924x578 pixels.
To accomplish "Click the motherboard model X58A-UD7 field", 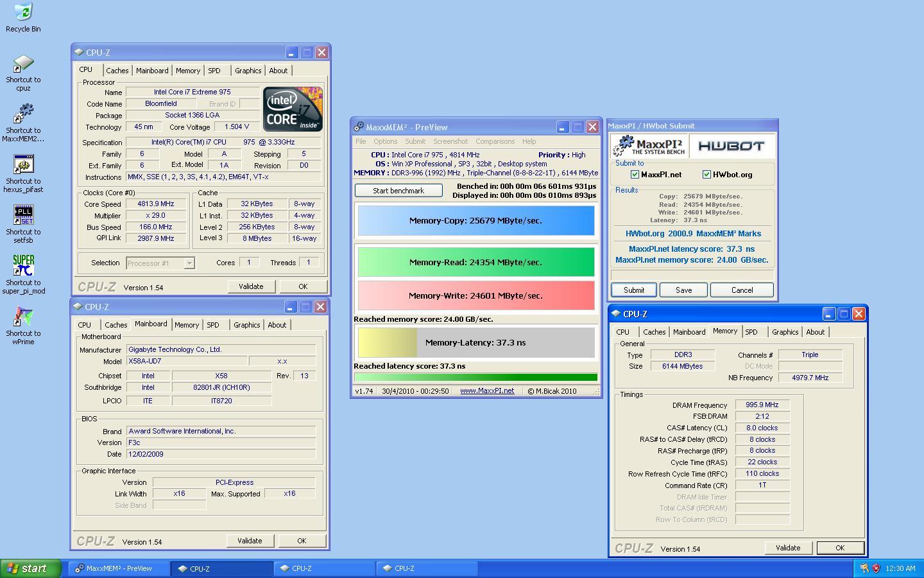I will pos(187,362).
